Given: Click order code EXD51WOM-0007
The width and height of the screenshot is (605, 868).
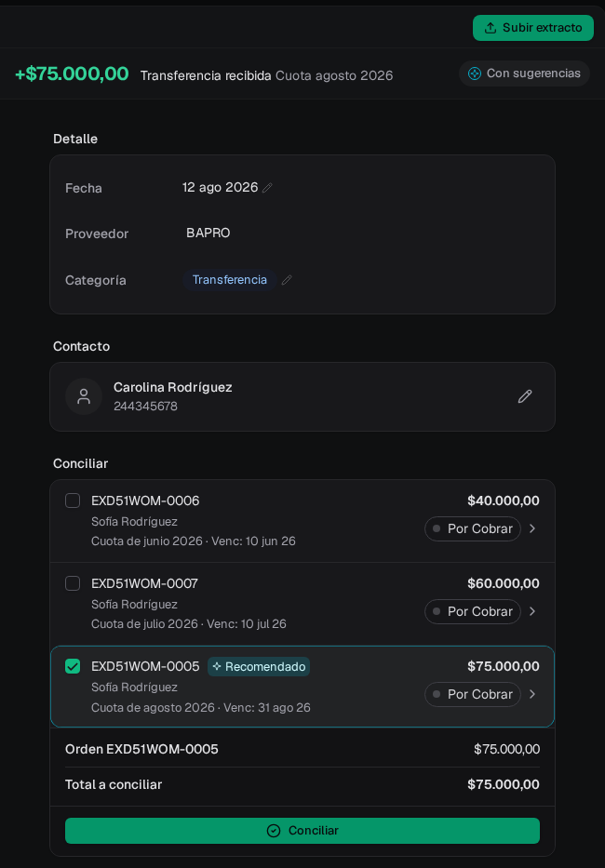Looking at the screenshot, I should point(144,583).
